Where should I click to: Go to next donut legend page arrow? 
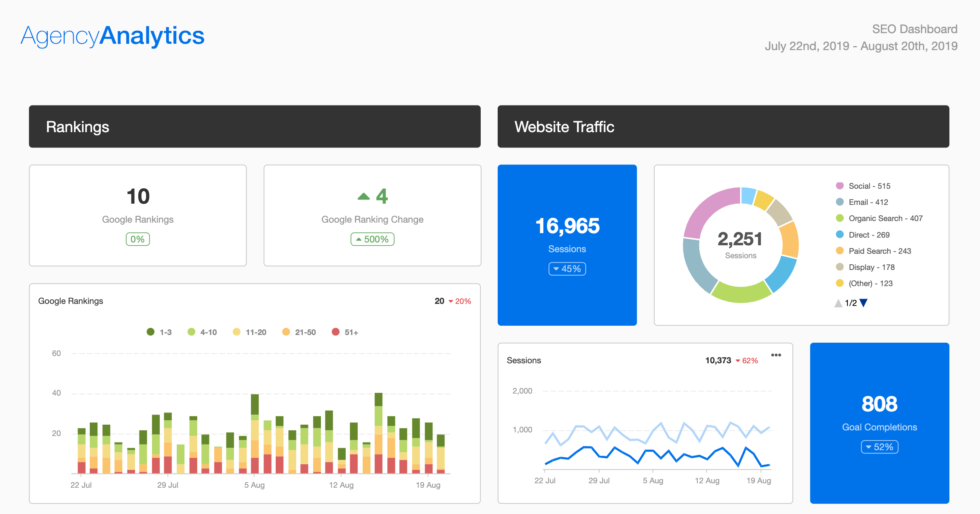[864, 303]
